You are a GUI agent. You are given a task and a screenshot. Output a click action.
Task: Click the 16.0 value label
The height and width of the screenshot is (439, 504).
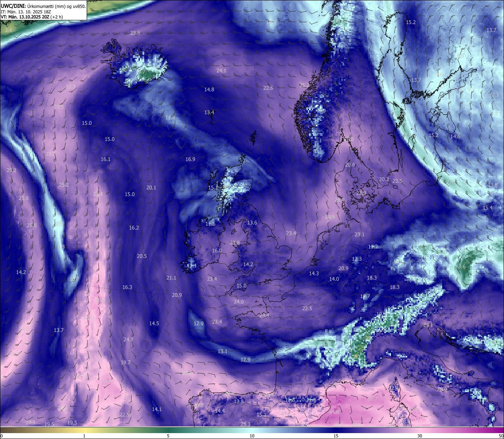pos(217,251)
